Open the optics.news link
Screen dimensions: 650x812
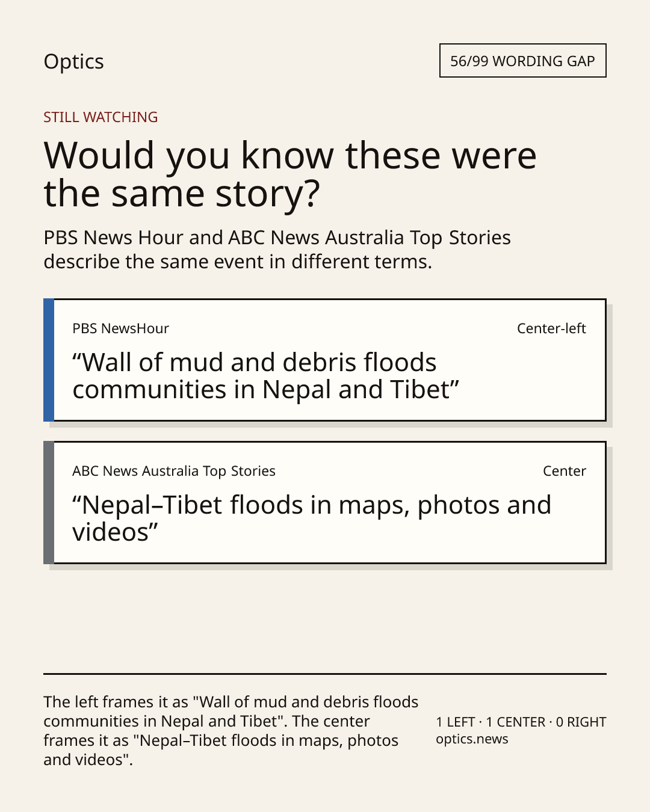472,739
